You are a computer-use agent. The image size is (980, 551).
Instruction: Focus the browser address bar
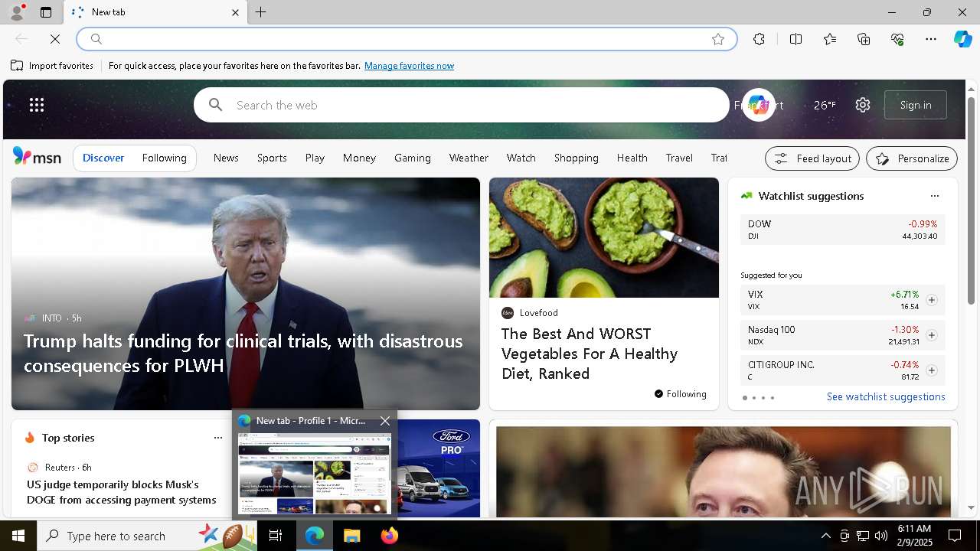[x=406, y=39]
